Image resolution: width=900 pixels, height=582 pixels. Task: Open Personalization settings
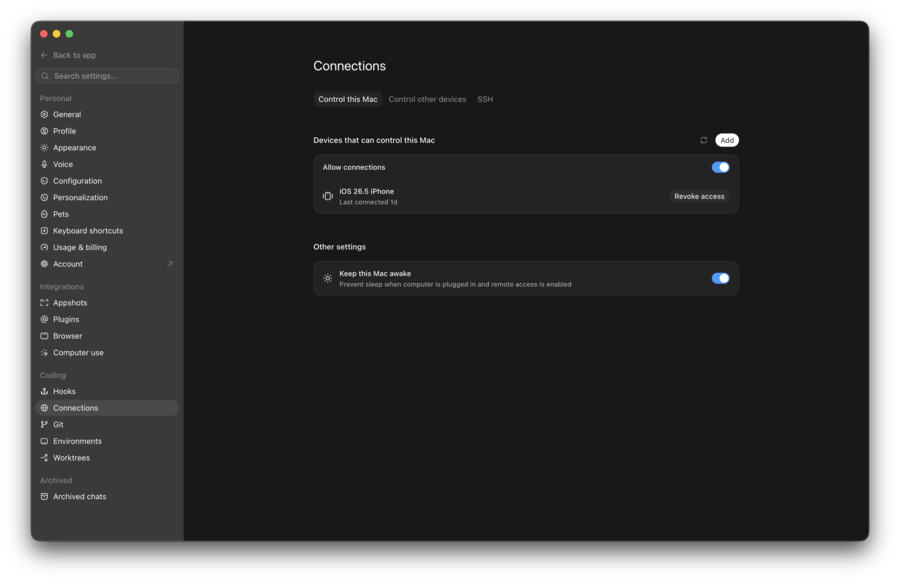tap(107, 197)
